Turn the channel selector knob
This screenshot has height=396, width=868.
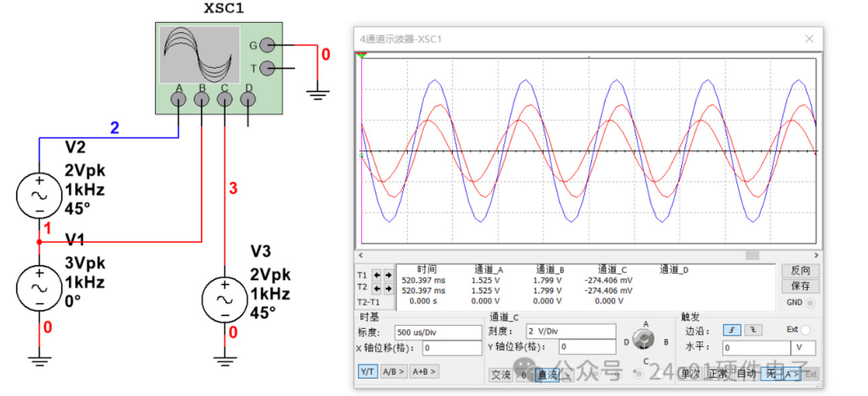click(645, 341)
